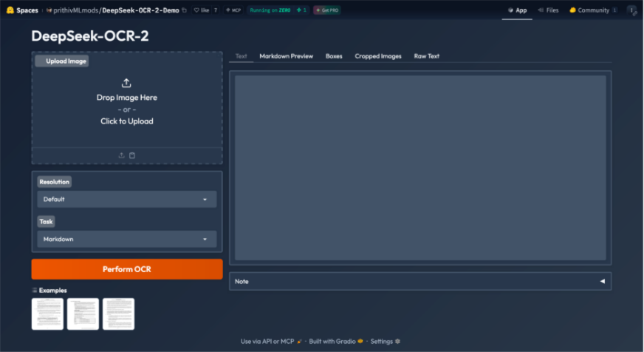Click the prithivMLmods owner link
This screenshot has width=644, height=352.
[x=75, y=10]
